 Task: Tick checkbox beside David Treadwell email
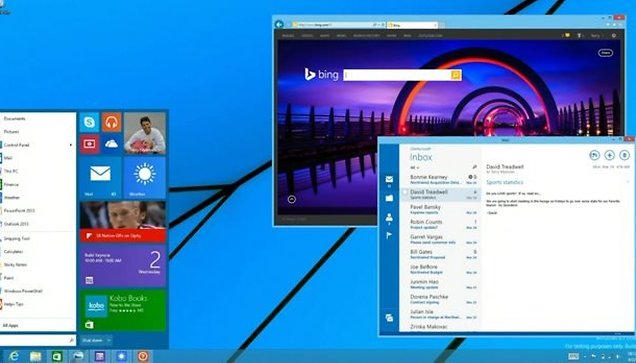pos(405,192)
